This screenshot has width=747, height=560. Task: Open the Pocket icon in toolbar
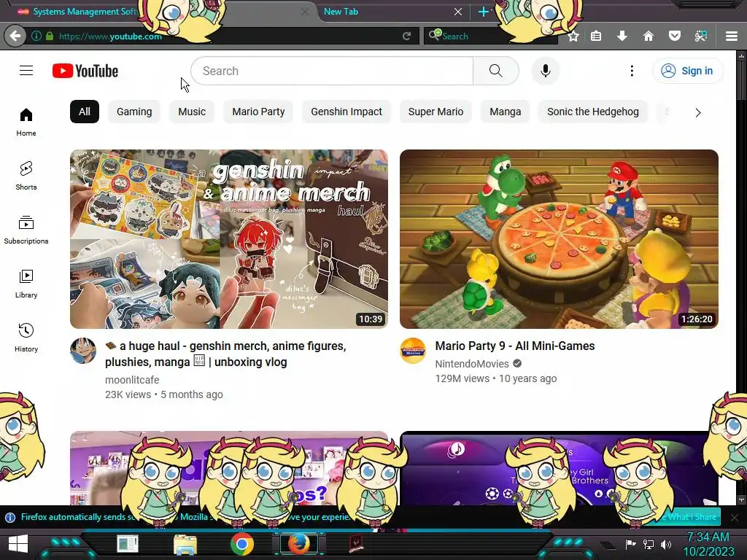(x=675, y=36)
